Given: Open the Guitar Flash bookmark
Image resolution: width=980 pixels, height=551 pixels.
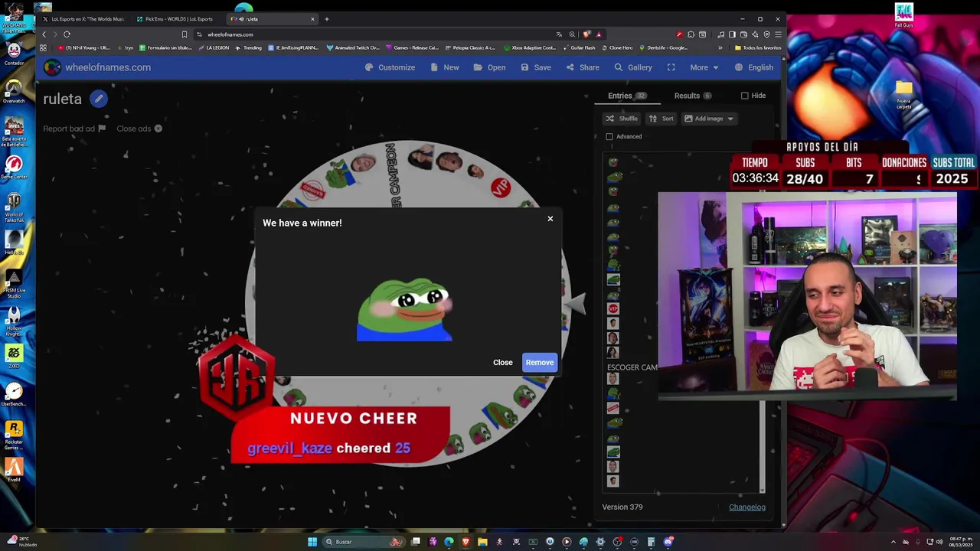Looking at the screenshot, I should 579,47.
